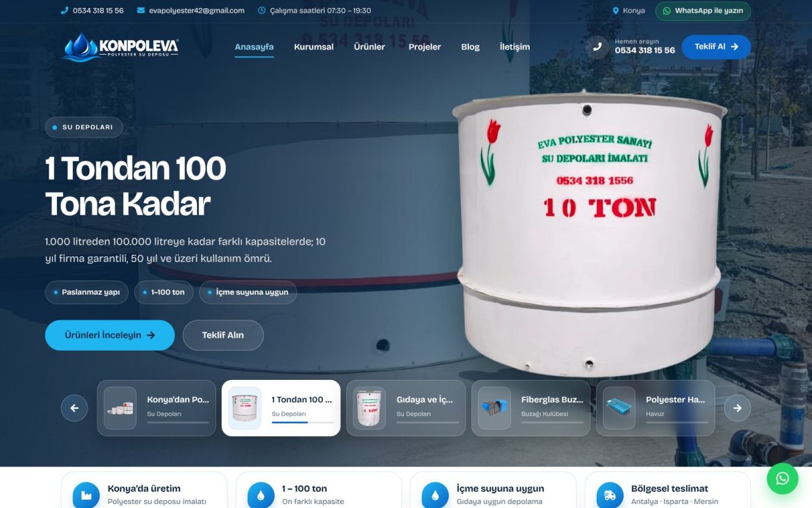Click the water drop icon for 1 – 100 ton
Screen dimensions: 812x508
[x=261, y=495]
